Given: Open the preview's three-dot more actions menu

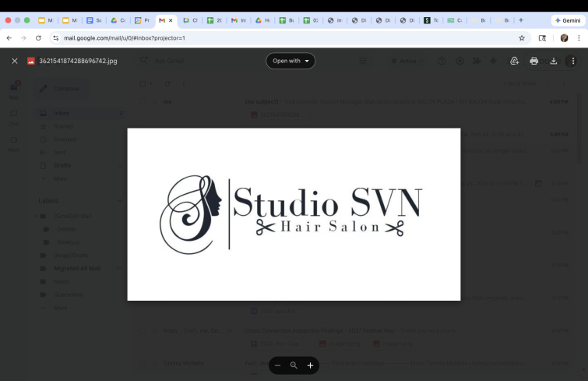Looking at the screenshot, I should point(573,61).
